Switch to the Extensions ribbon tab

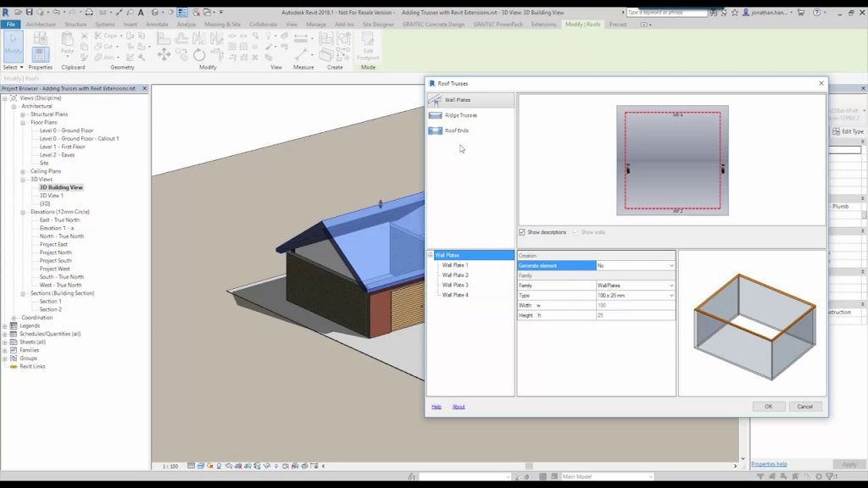click(x=543, y=25)
